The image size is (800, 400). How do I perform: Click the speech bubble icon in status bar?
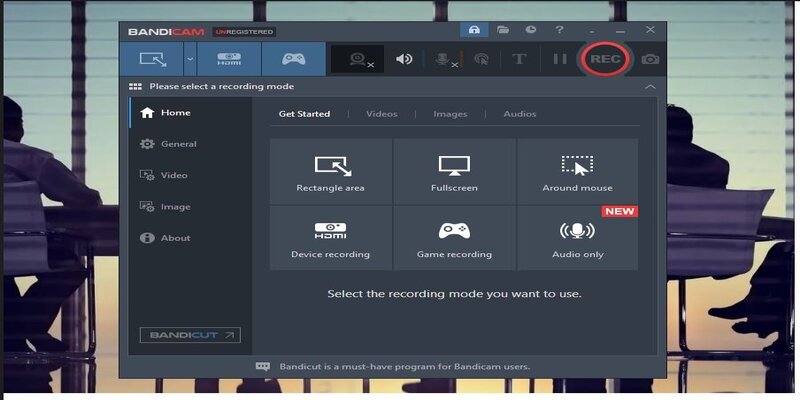[x=263, y=366]
